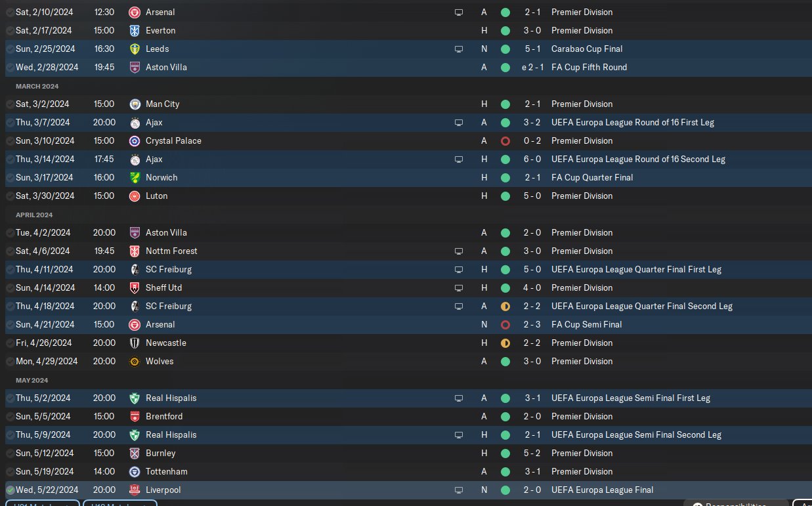The image size is (812, 506).
Task: Click the Arsenal club badge, 2/10/2024 fixture
Action: (x=135, y=12)
